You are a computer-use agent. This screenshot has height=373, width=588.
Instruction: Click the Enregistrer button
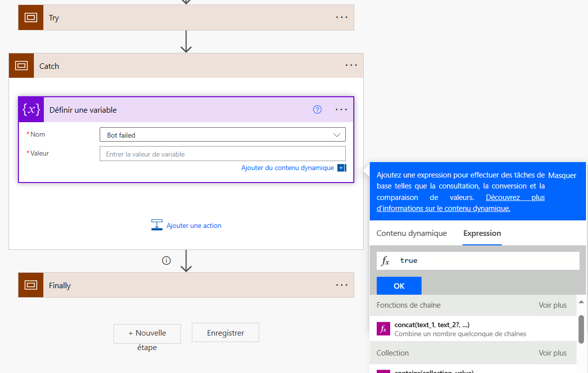click(x=225, y=333)
